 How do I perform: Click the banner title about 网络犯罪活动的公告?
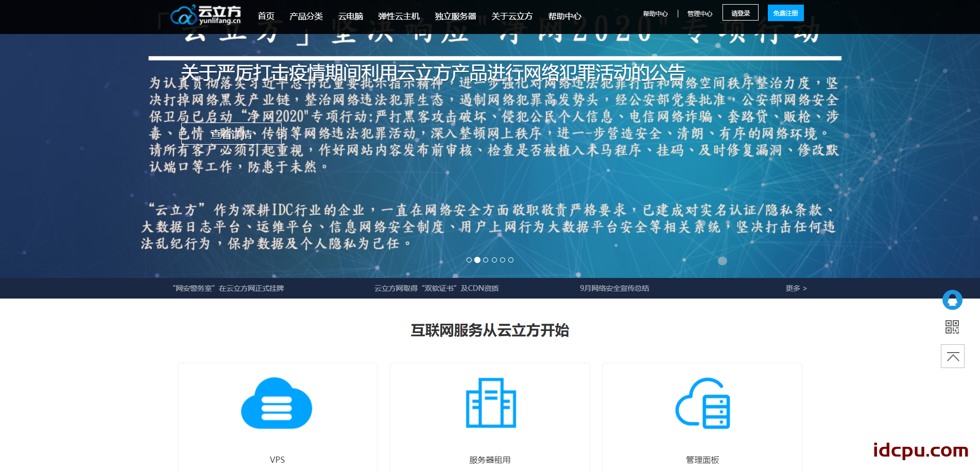click(x=433, y=73)
